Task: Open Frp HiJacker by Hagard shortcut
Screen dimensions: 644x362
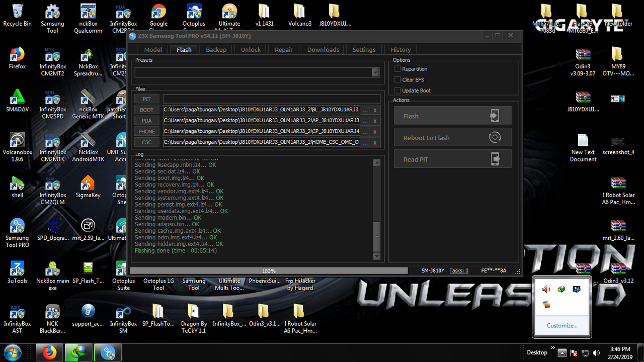Action: coord(300,284)
